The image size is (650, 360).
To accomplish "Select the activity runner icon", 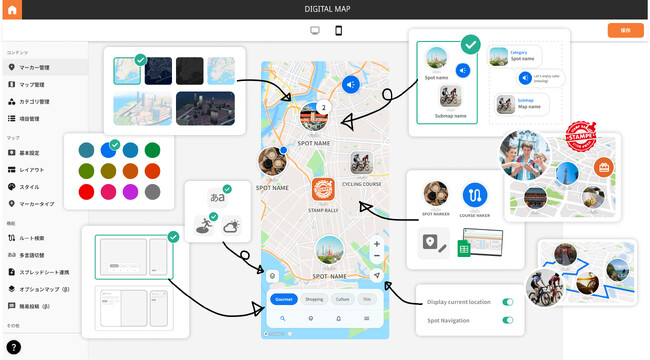I will tap(205, 226).
